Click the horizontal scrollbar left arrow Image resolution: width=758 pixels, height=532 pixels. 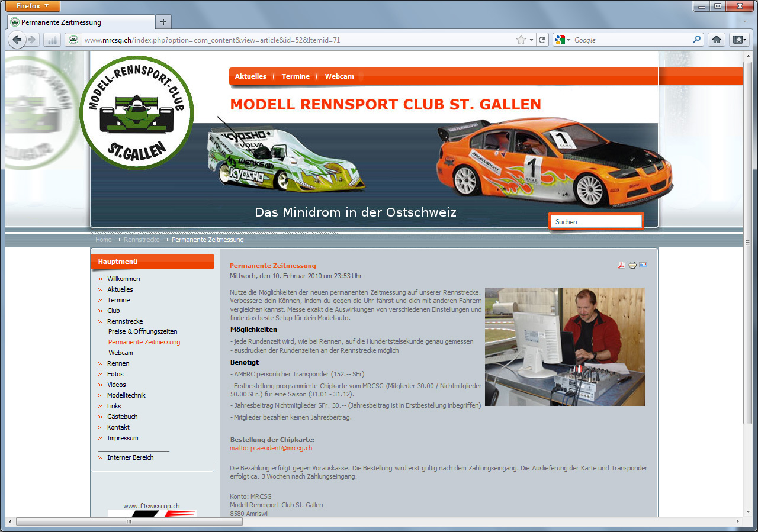pyautogui.click(x=10, y=522)
